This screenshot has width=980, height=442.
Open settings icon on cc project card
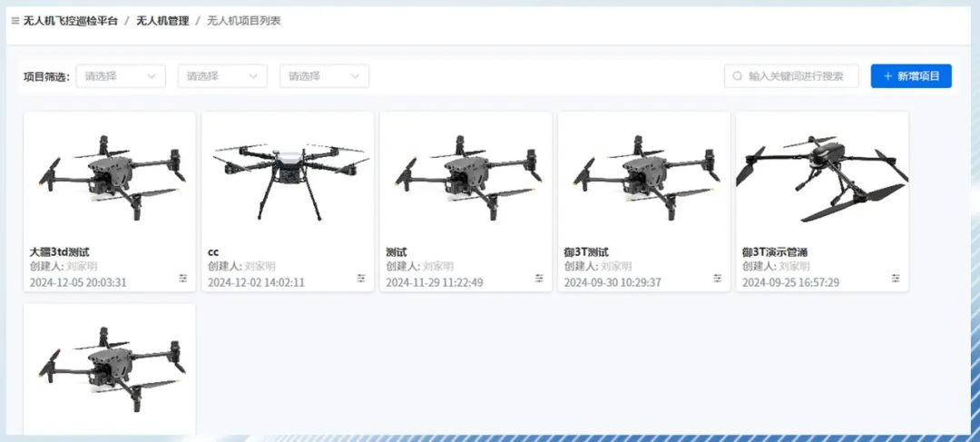click(x=361, y=279)
